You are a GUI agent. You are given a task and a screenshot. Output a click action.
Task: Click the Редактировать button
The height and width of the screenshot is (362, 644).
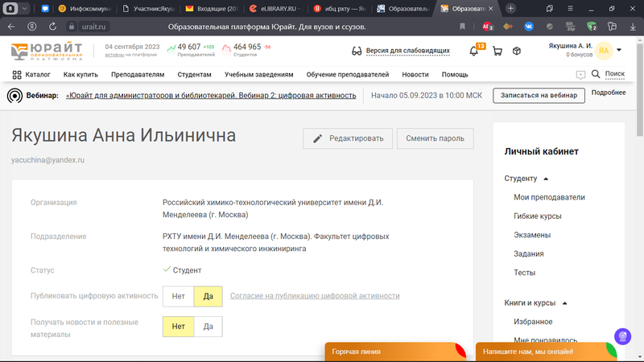[x=348, y=138]
